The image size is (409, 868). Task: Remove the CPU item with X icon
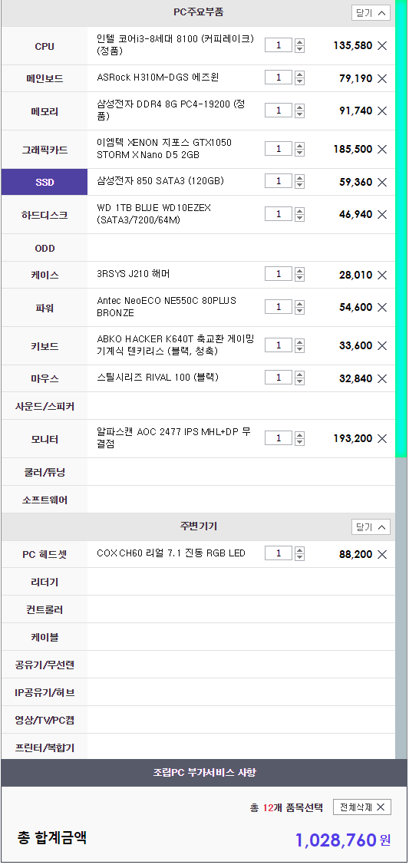382,46
